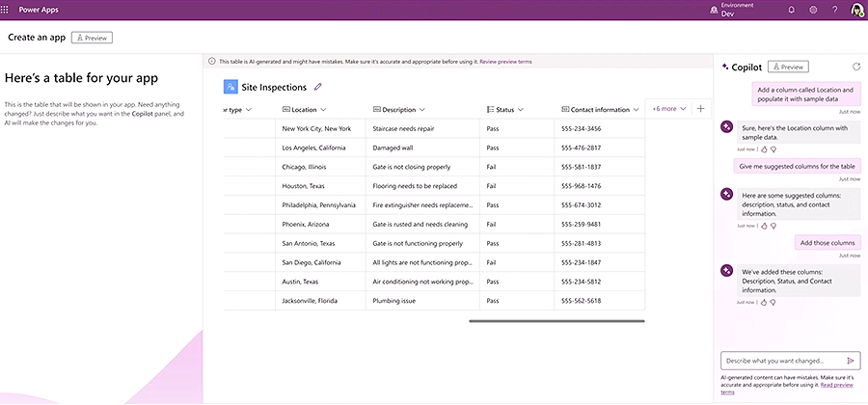This screenshot has width=868, height=405.
Task: Click the horizontal table scrollbar
Action: click(x=556, y=321)
